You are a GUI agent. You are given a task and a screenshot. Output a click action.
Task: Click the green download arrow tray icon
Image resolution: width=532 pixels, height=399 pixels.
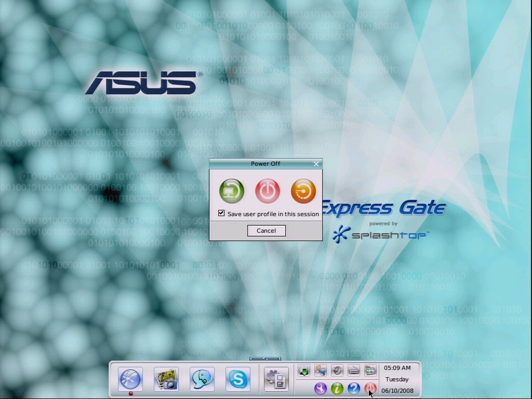pyautogui.click(x=303, y=370)
